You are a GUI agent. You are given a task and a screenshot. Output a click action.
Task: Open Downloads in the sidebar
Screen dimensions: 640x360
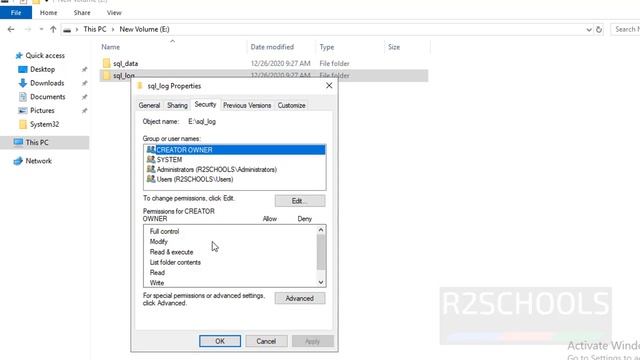(x=47, y=83)
